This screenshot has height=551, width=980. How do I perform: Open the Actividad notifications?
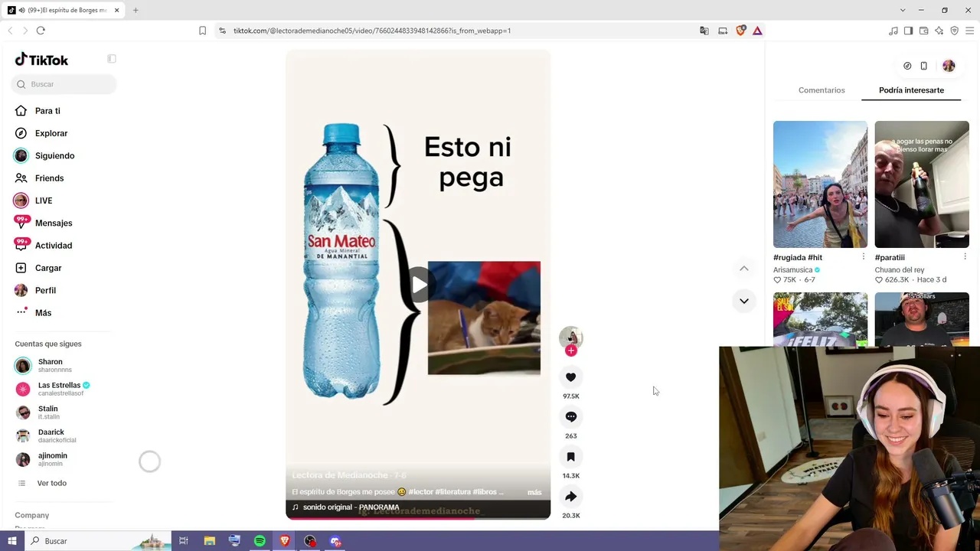54,246
